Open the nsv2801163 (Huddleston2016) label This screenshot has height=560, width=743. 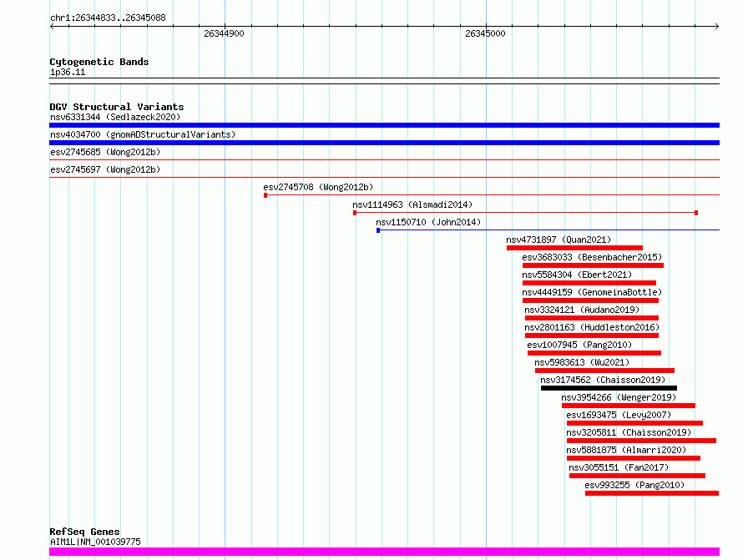tap(592, 327)
